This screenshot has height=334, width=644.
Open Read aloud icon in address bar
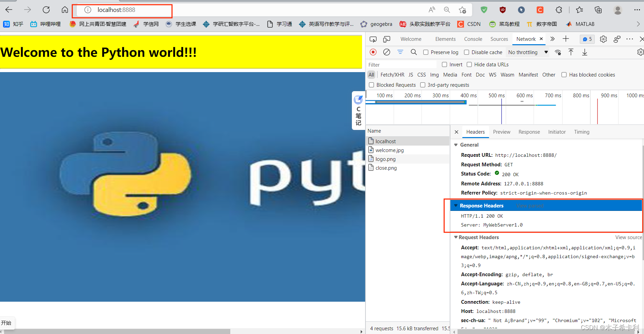click(x=432, y=10)
